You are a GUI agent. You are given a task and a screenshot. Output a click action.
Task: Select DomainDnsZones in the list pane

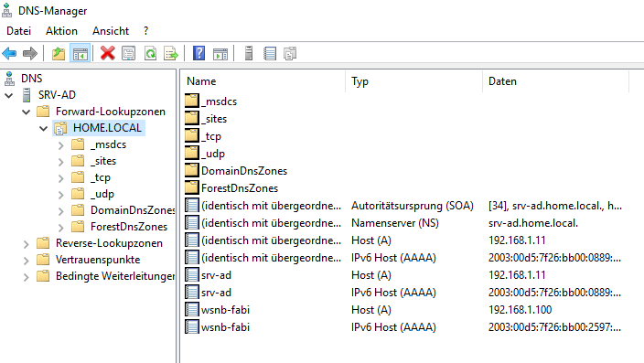click(244, 171)
